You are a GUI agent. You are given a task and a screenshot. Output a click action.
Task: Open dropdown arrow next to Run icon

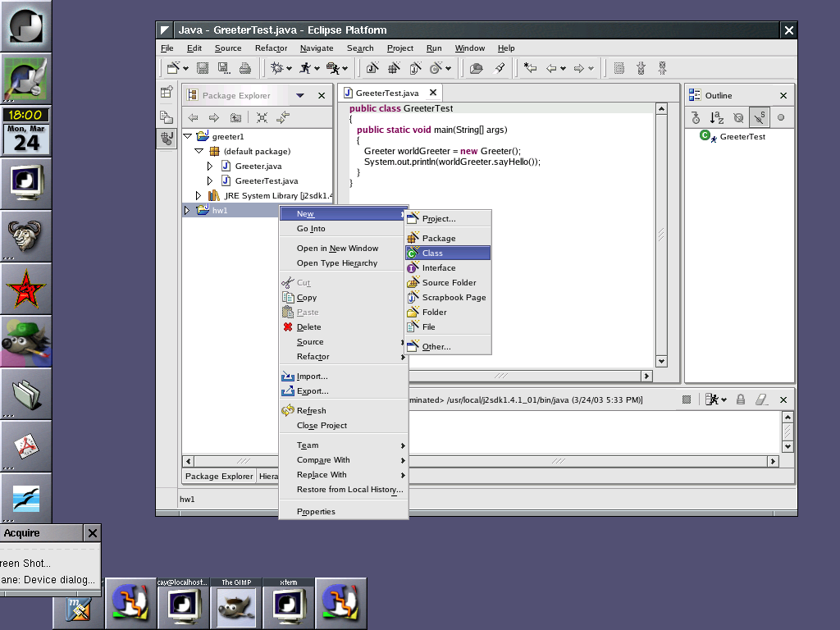click(x=317, y=69)
